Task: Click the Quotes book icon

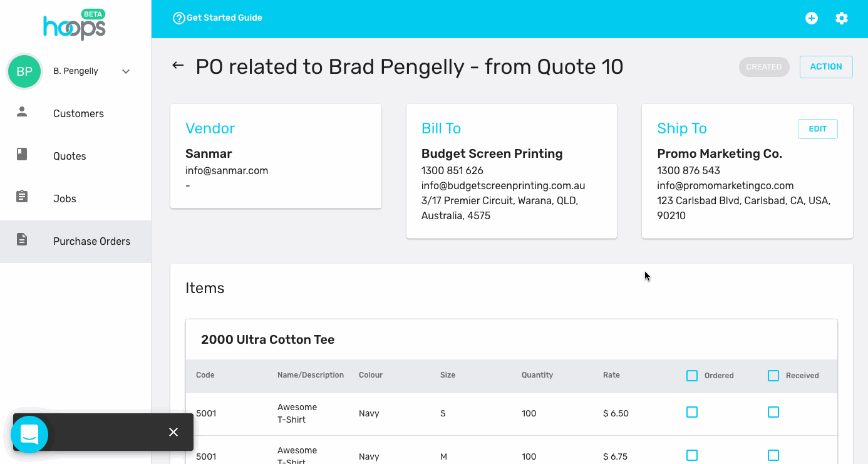Action: click(x=22, y=155)
